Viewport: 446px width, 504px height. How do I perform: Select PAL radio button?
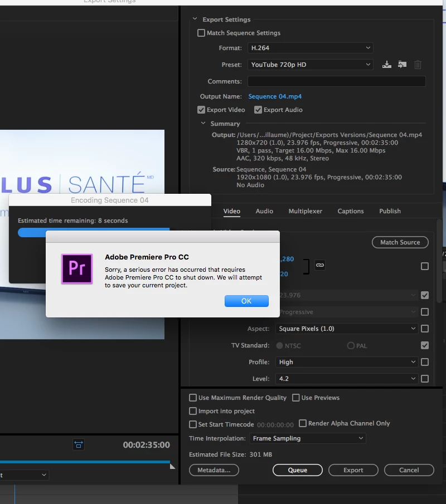click(x=351, y=345)
